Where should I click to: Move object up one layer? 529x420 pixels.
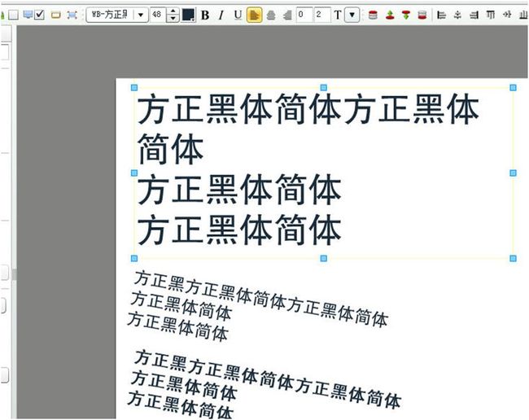pyautogui.click(x=390, y=15)
